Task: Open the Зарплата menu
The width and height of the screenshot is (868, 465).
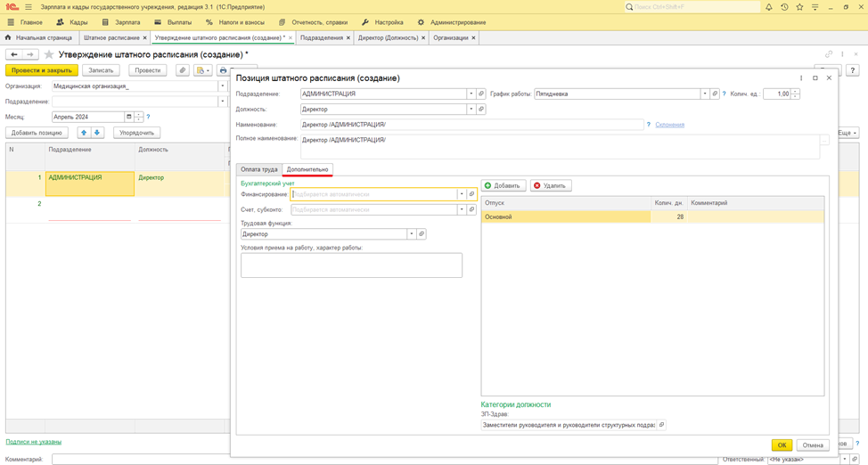Action: pos(121,22)
